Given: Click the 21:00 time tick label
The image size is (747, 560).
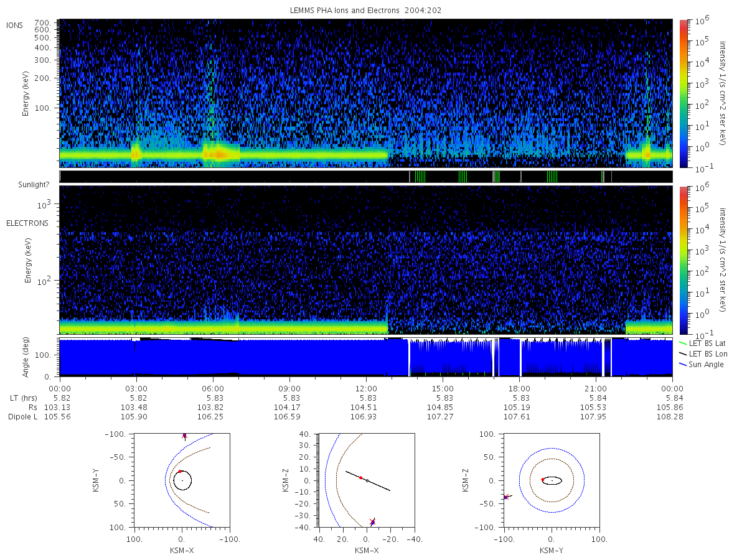Looking at the screenshot, I should coord(596,388).
